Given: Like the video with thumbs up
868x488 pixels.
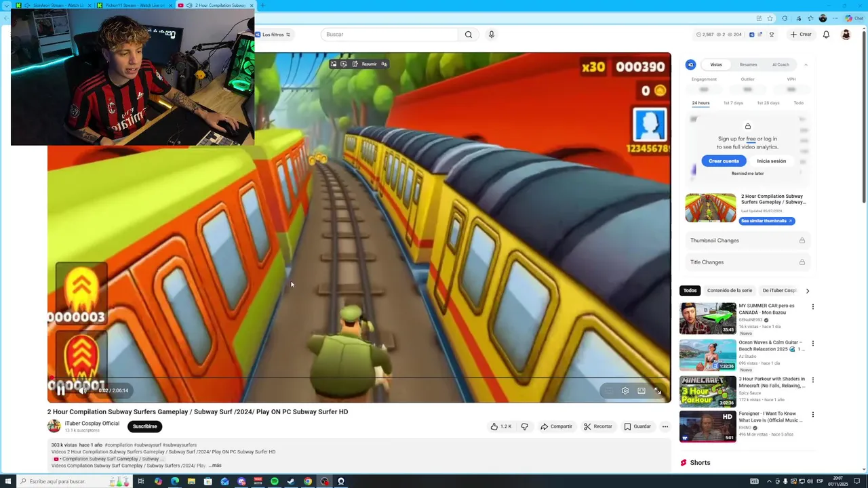Looking at the screenshot, I should coord(500,426).
